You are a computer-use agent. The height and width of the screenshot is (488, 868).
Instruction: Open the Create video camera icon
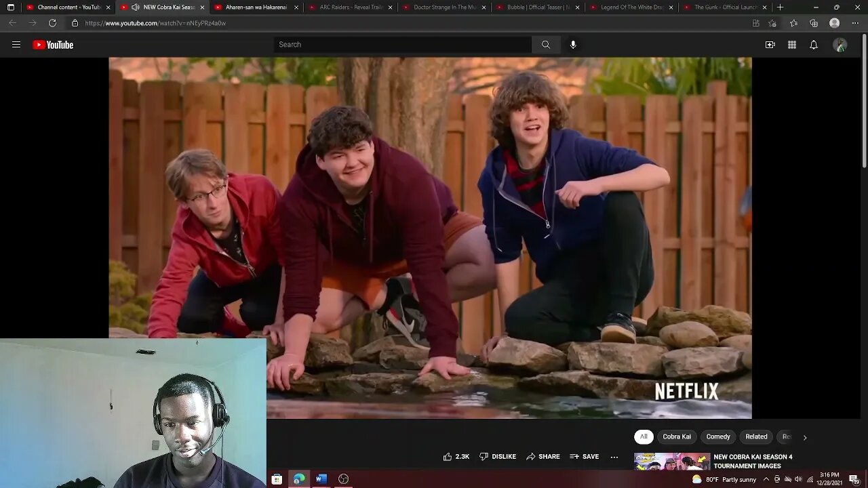click(770, 45)
